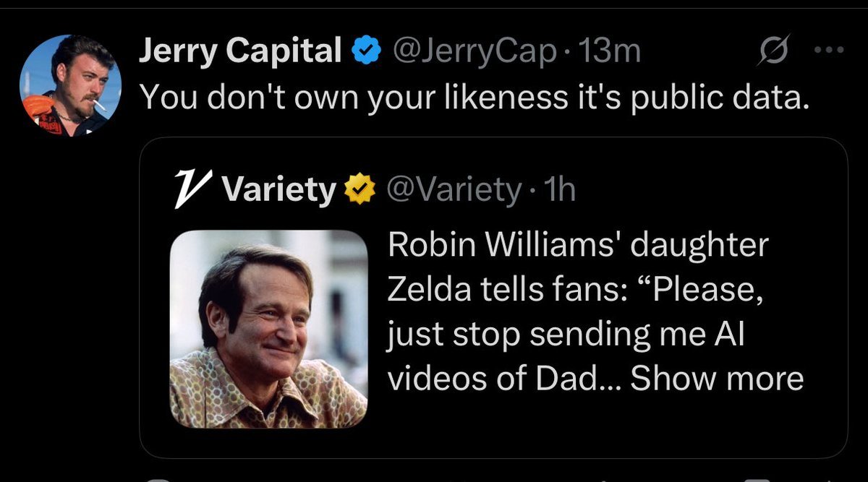Visit the @Variety handle
868x482 pixels.
(454, 190)
